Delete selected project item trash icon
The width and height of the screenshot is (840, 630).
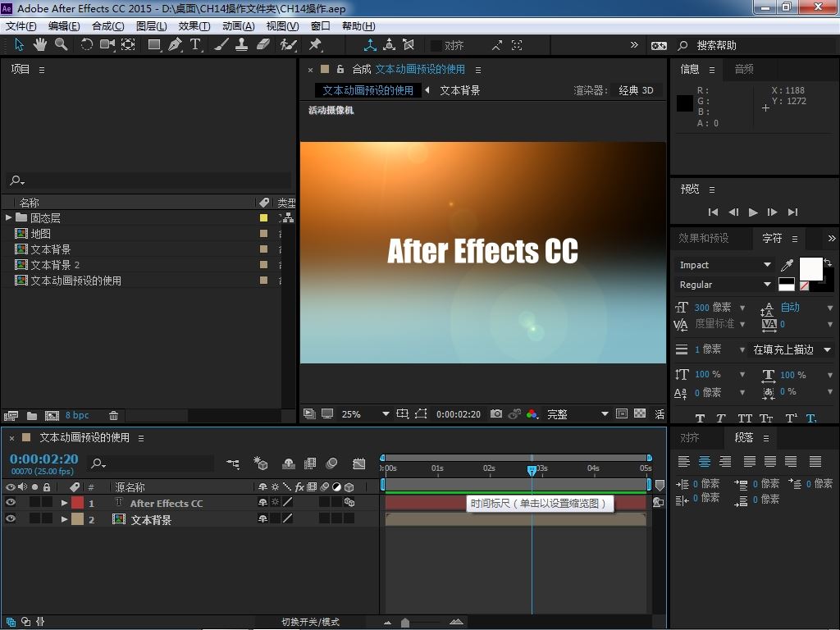tap(113, 415)
